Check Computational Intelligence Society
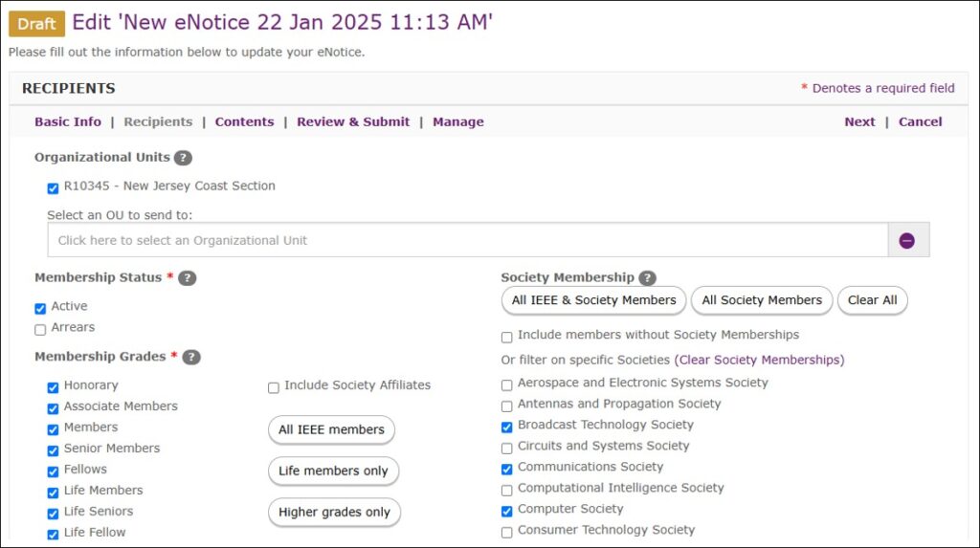 click(507, 490)
